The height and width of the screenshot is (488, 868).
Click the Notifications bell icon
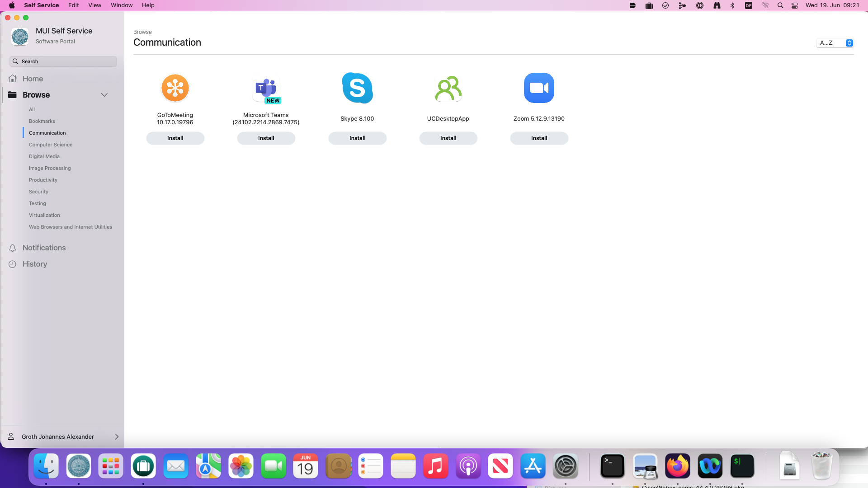pyautogui.click(x=13, y=248)
